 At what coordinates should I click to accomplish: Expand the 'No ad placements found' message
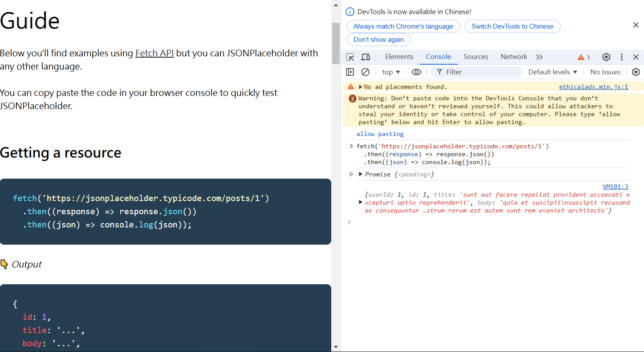pos(361,87)
